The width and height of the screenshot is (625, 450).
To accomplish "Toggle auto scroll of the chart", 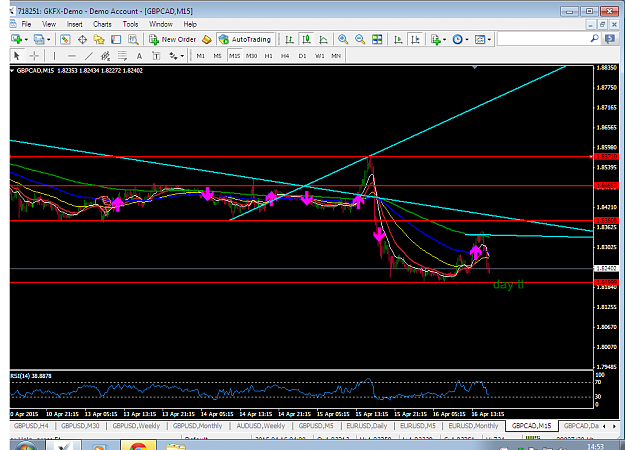I will [398, 39].
